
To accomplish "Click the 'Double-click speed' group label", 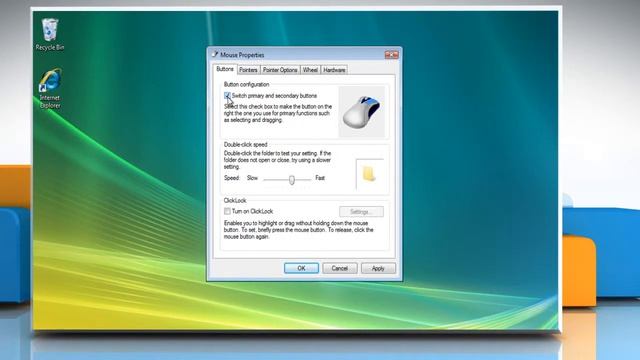I will 246,144.
